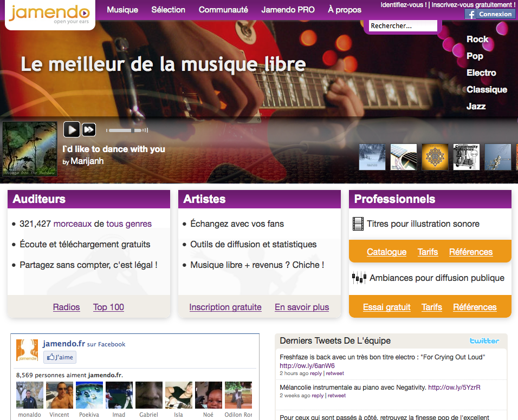Select the yellow mandala album thumbnail
The height and width of the screenshot is (420, 518).
pos(435,157)
